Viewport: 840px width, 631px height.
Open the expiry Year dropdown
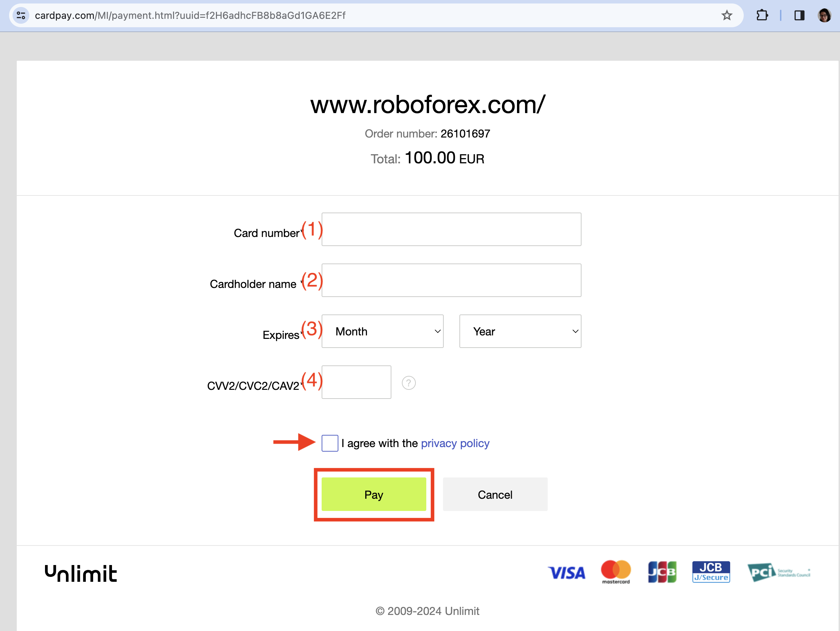tap(520, 331)
